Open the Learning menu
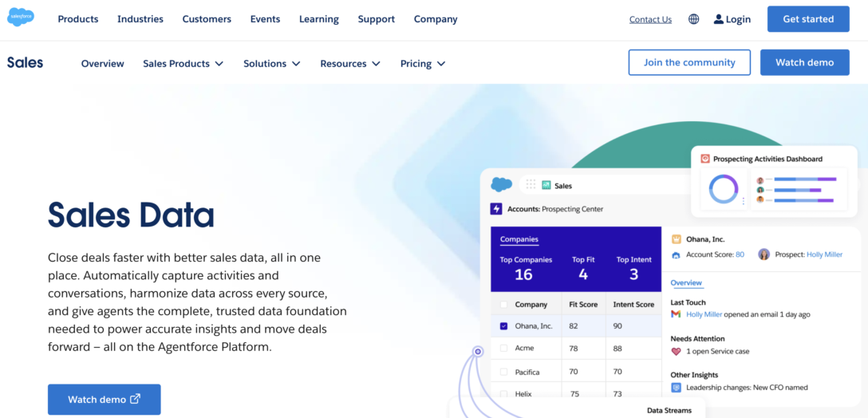 [x=319, y=19]
